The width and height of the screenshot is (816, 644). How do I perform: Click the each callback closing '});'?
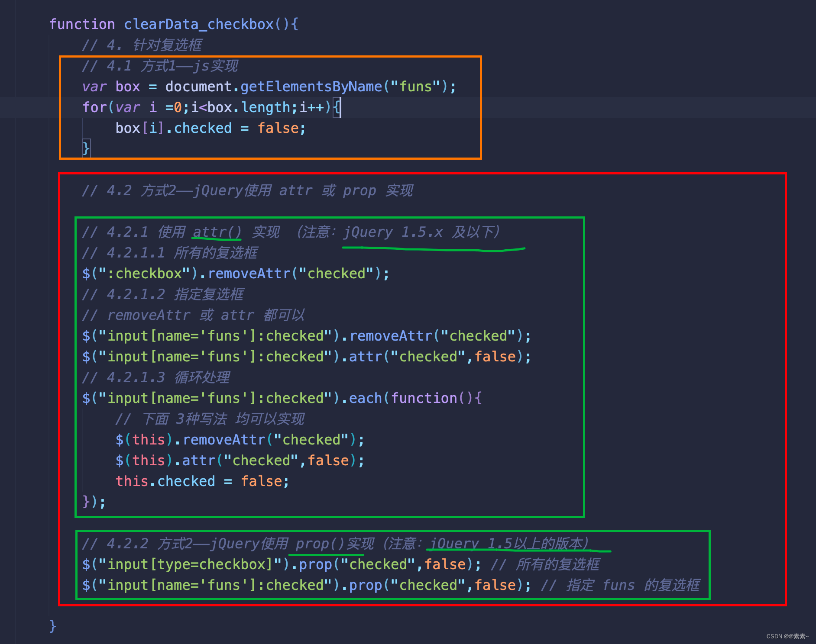point(94,502)
